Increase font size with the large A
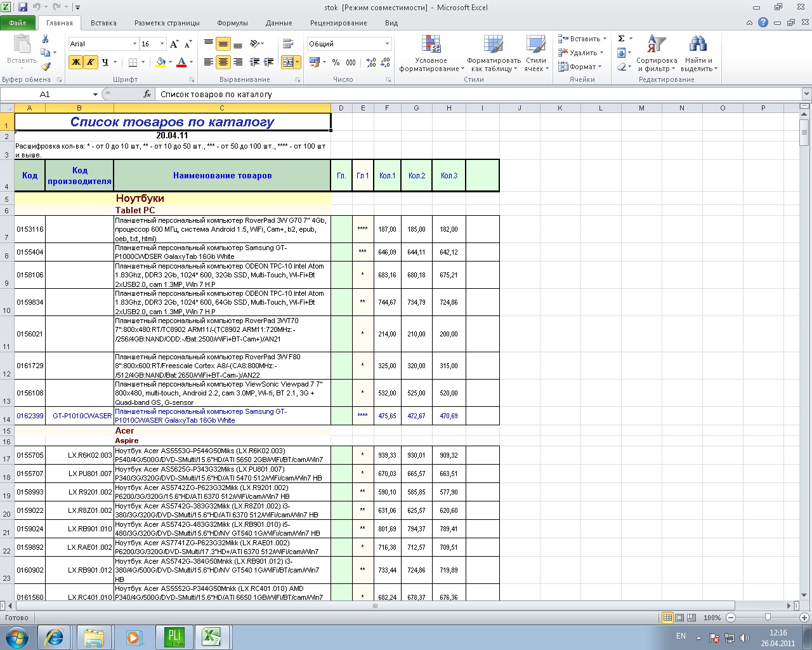The width and height of the screenshot is (812, 650). click(174, 44)
